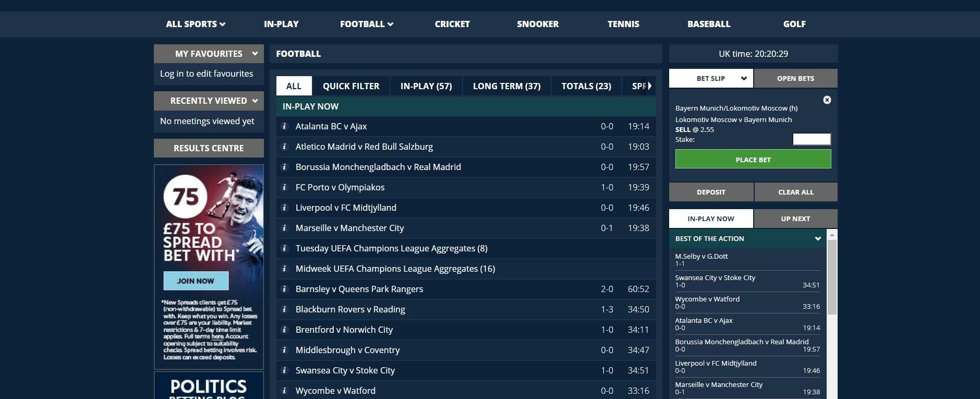Open Tuesday UEFA Champions League Aggregates (8)

392,248
